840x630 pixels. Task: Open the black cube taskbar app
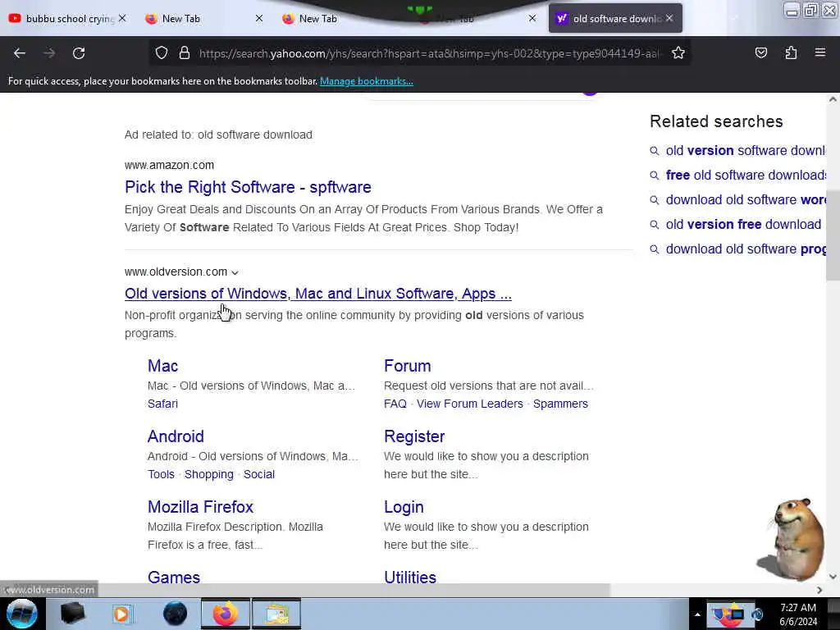click(x=72, y=614)
